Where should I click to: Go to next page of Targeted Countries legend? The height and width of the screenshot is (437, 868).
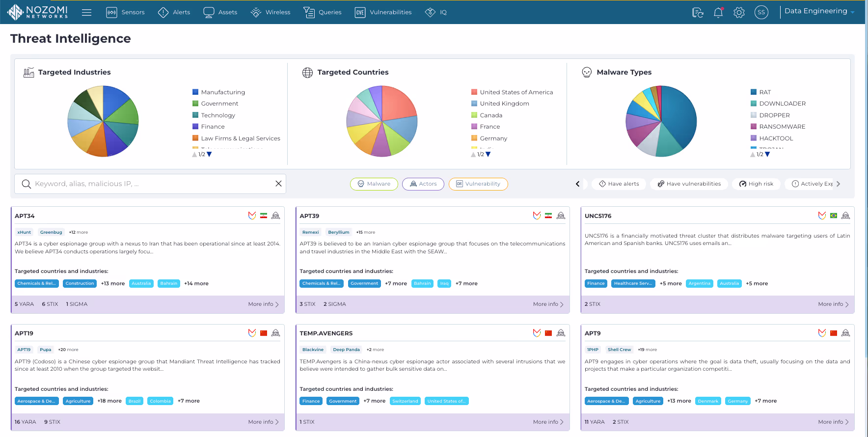click(x=488, y=154)
